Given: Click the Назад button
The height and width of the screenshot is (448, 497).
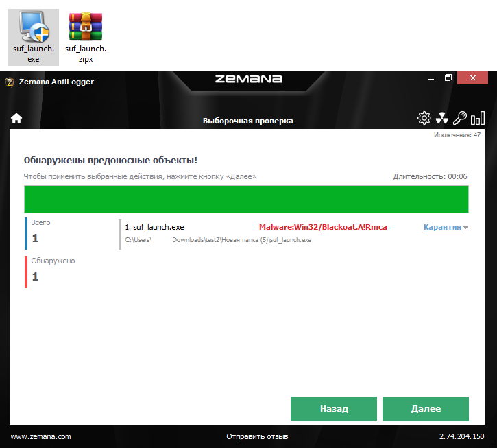Looking at the screenshot, I should coord(334,408).
